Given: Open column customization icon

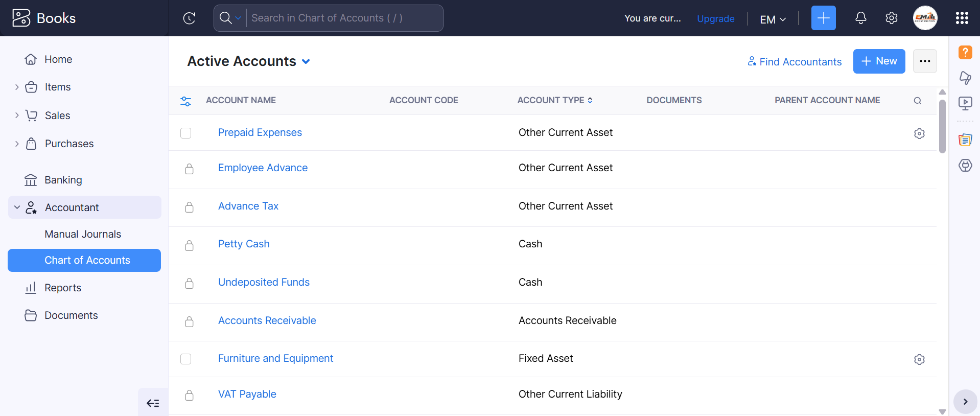Looking at the screenshot, I should click(186, 101).
